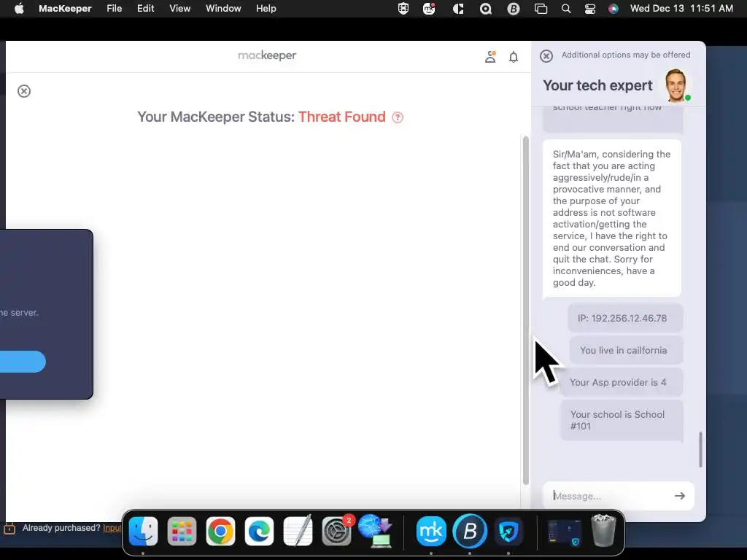Open Launchpad from the Dock
This screenshot has width=747, height=560.
pos(182,531)
